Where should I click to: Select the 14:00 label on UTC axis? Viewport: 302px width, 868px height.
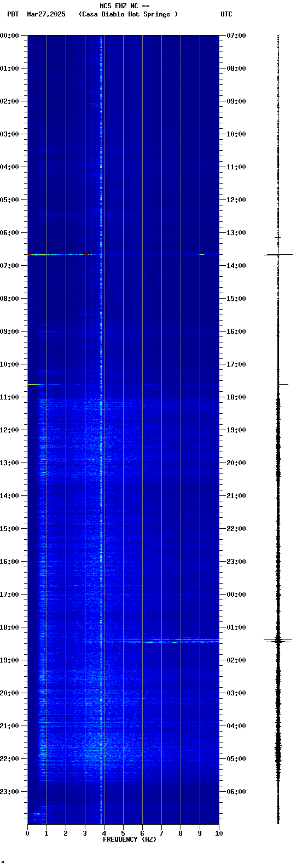(x=236, y=266)
